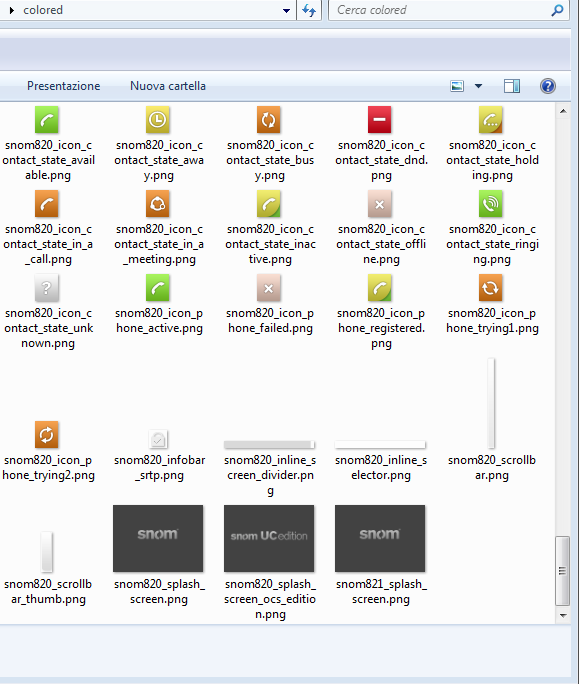Viewport: 579px width, 684px height.
Task: Toggle the preview pane button
Action: click(x=512, y=86)
